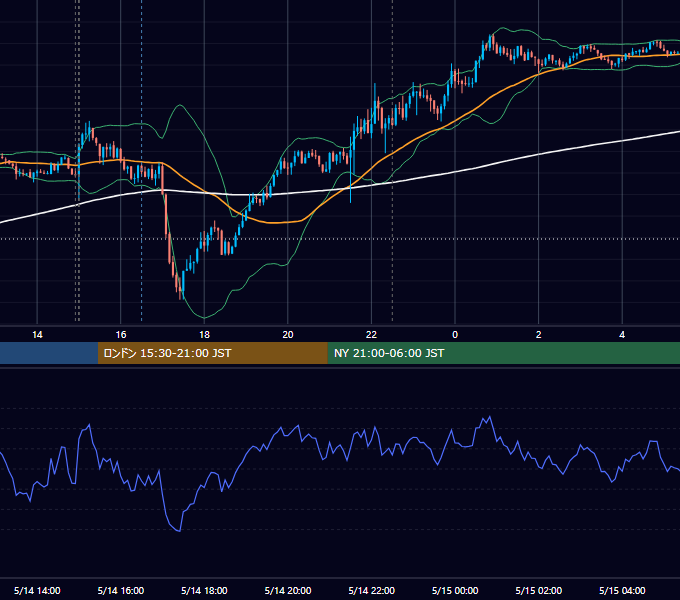Click hour label 22 on price chart axis
This screenshot has height=600, width=680.
point(372,335)
